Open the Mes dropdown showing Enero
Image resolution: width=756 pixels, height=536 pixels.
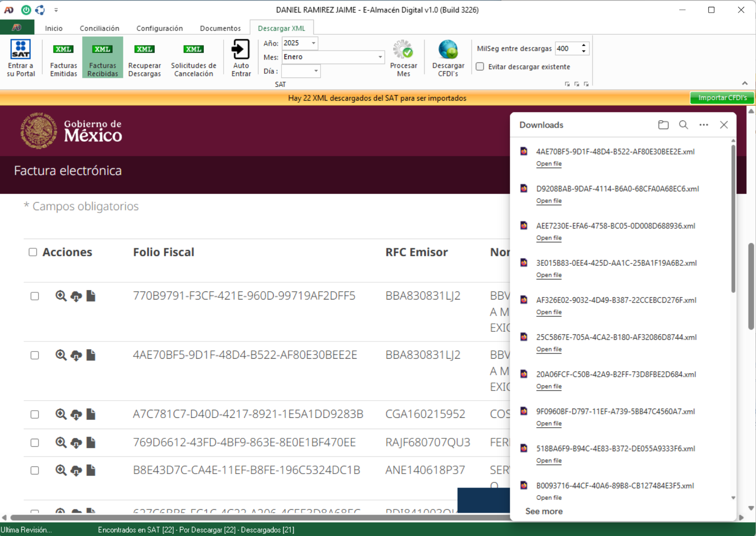click(380, 57)
